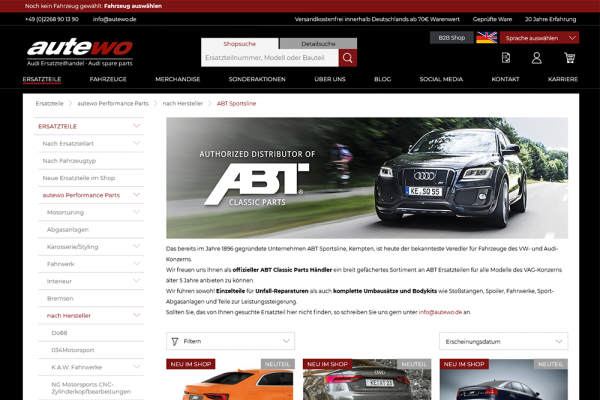Expand the Motortuning chevron
The width and height of the screenshot is (600, 400).
pos(136,212)
